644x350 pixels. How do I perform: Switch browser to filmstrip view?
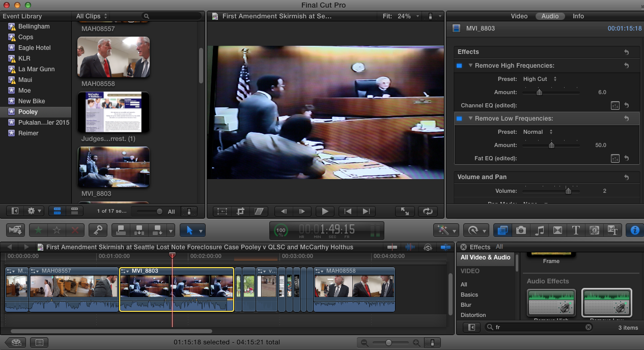pos(58,211)
